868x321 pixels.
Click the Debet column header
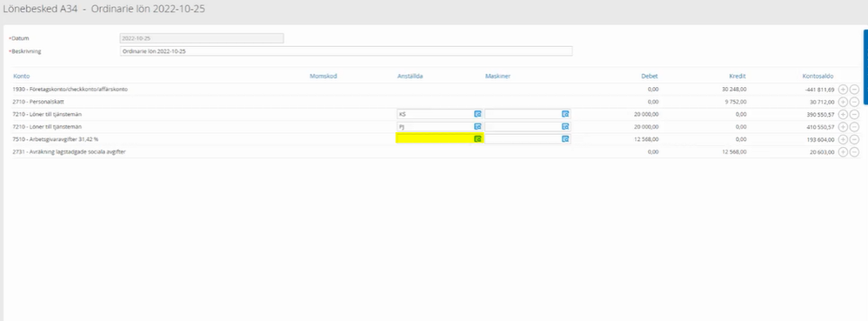click(x=650, y=77)
